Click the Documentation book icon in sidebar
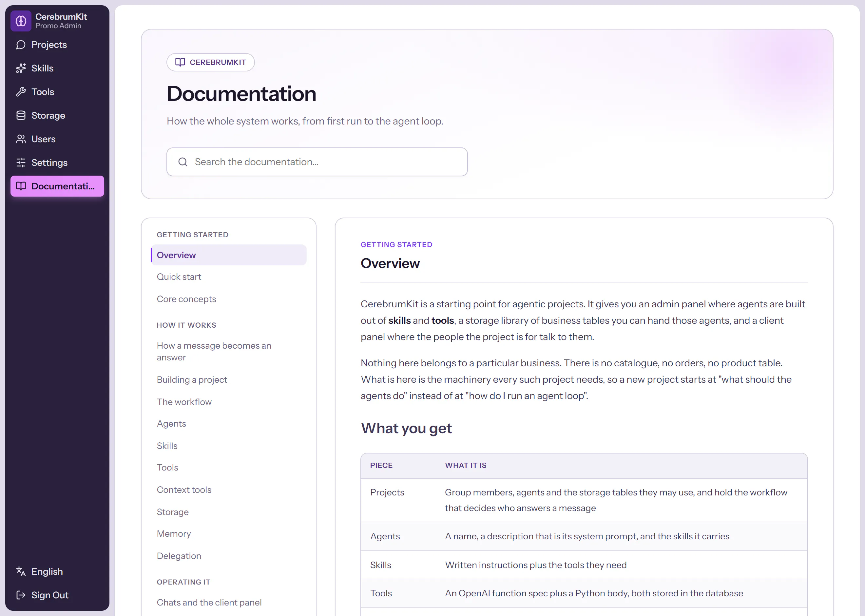This screenshot has height=616, width=865. (21, 186)
